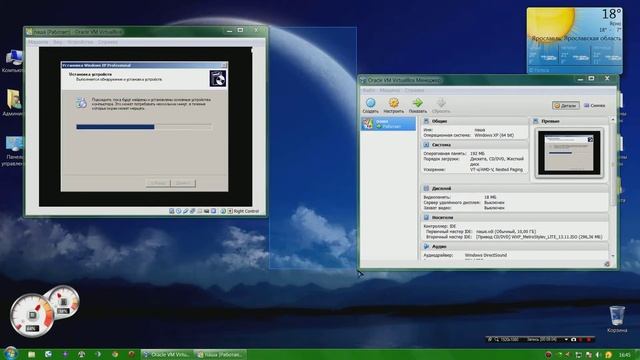Click the Компьютер desktop icon

(x=13, y=61)
